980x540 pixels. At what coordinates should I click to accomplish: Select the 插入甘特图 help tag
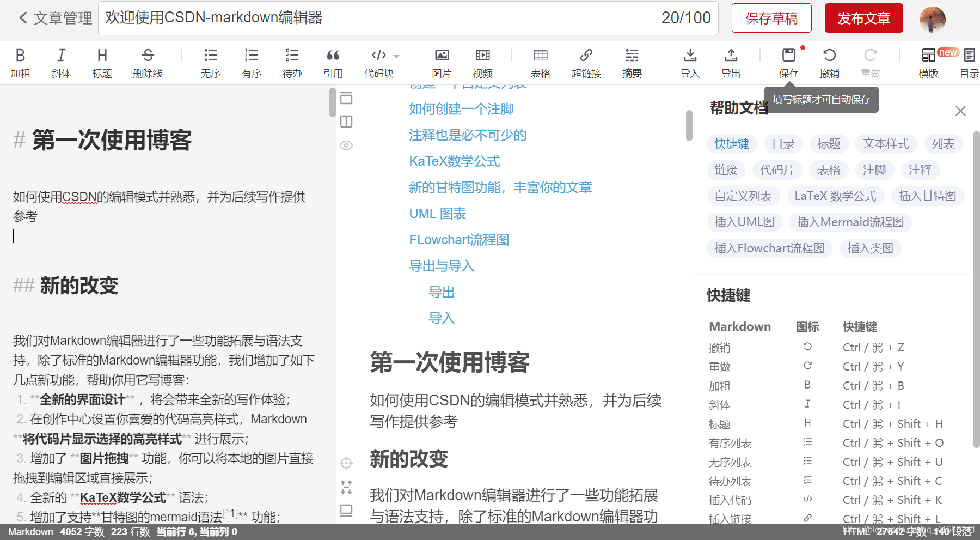(928, 196)
